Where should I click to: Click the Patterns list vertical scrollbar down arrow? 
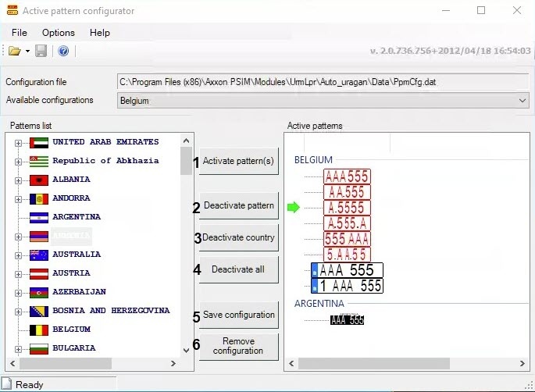pos(187,351)
